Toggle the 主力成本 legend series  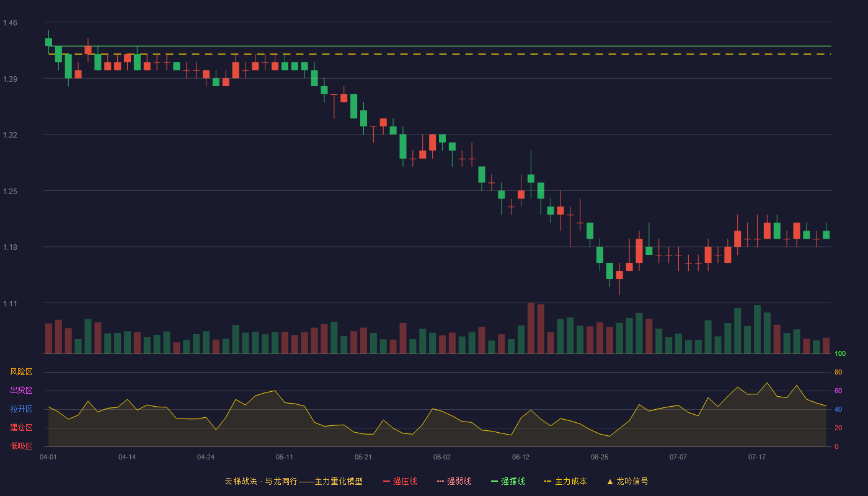565,481
